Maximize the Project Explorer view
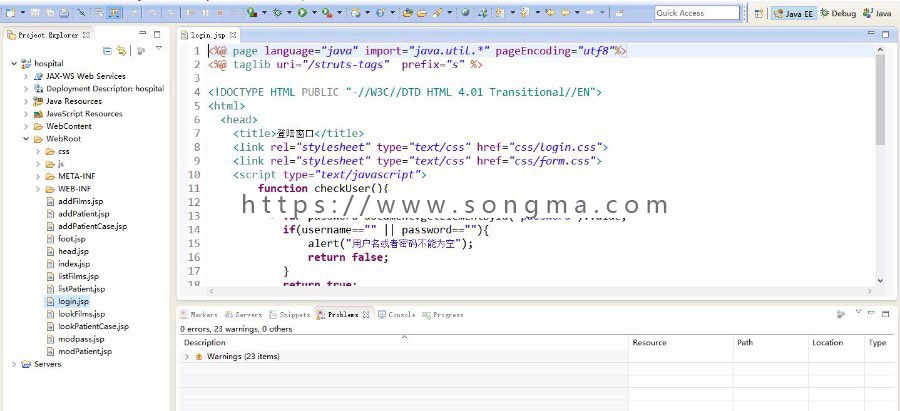The image size is (900, 411). (x=157, y=34)
